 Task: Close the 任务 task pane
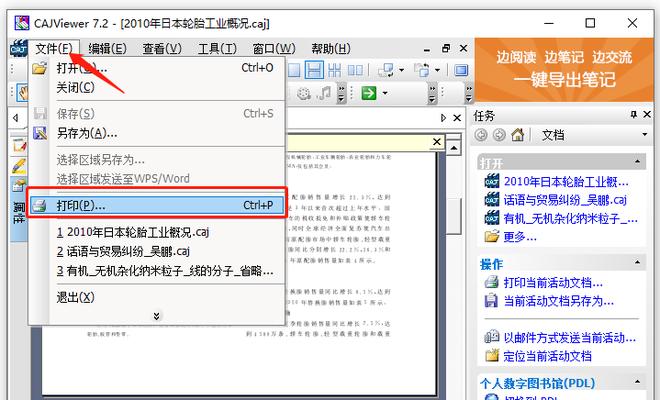[647, 114]
